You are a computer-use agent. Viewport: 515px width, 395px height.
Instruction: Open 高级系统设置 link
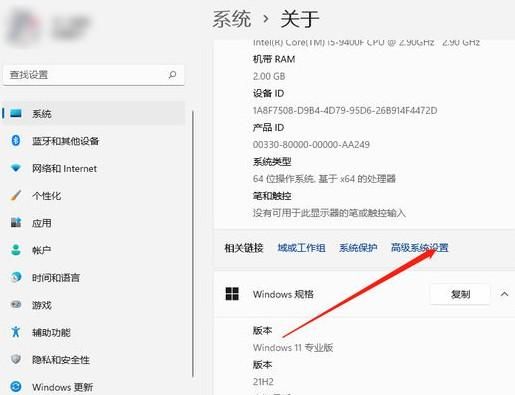(x=419, y=248)
